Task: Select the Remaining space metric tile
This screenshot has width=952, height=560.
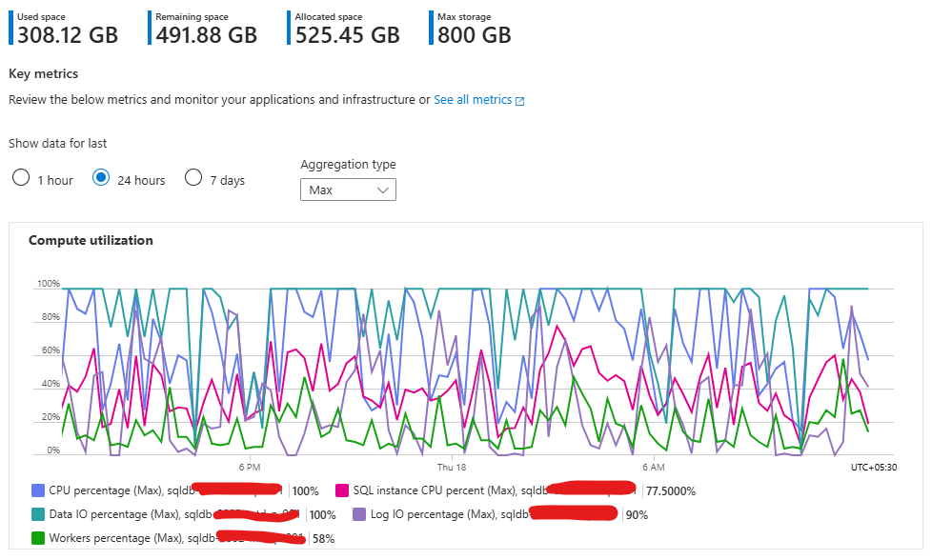Action: [200, 27]
